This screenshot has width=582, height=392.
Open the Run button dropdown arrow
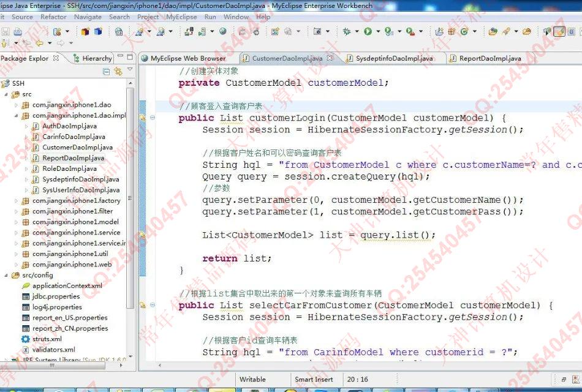click(378, 32)
